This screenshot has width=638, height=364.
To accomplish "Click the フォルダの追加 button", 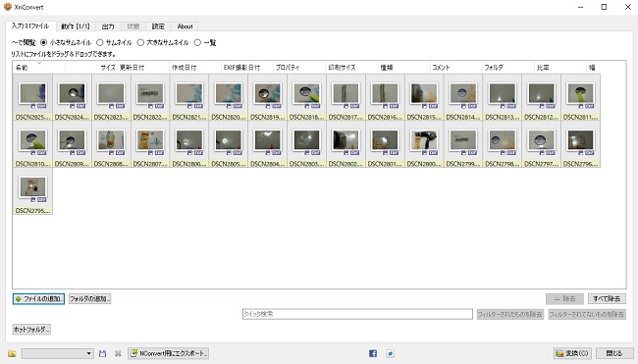I will [x=89, y=299].
